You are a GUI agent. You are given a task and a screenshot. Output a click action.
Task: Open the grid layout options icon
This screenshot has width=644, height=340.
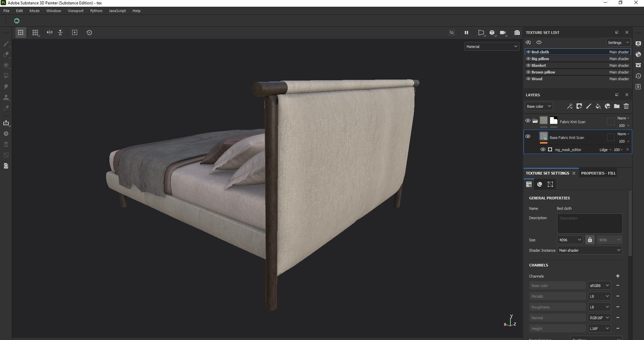35,33
